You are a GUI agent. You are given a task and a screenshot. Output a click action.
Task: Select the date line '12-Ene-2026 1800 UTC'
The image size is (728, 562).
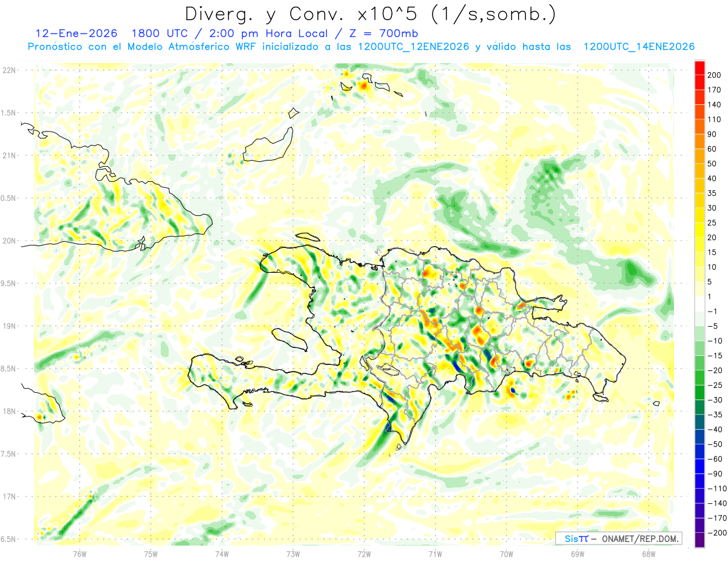(113, 33)
